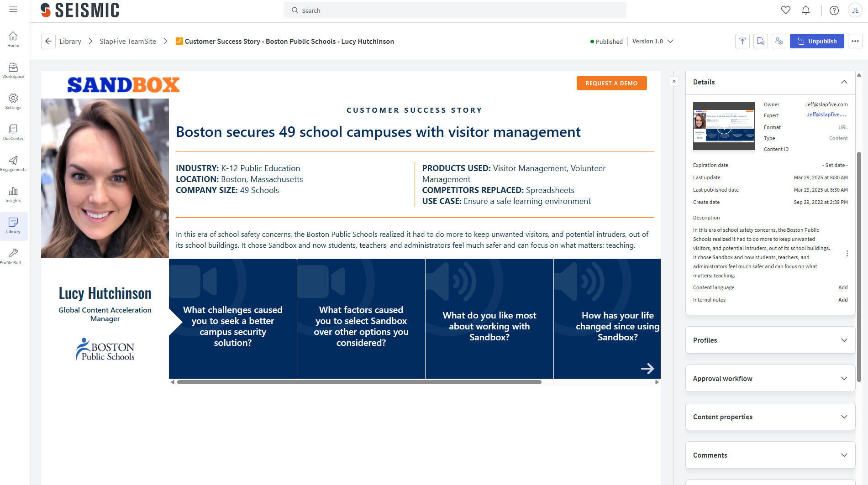Click the Request a Demo button
The width and height of the screenshot is (868, 485).
point(611,83)
